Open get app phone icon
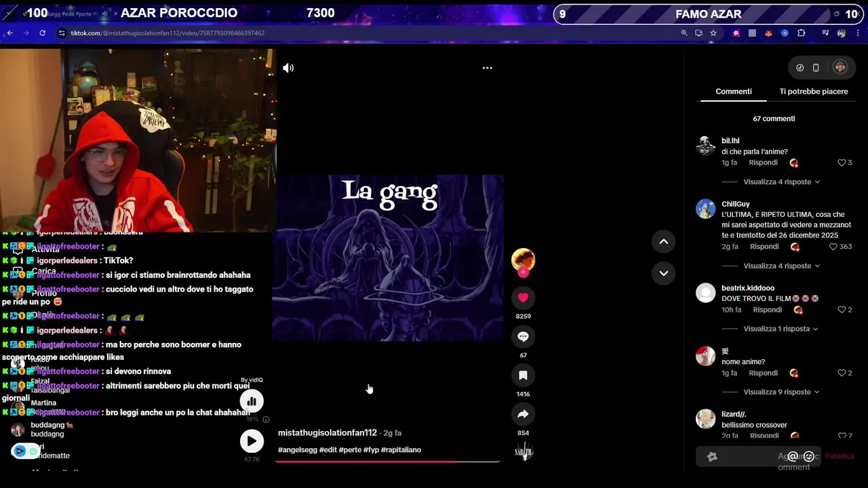Viewport: 868px width, 488px height. [x=816, y=68]
